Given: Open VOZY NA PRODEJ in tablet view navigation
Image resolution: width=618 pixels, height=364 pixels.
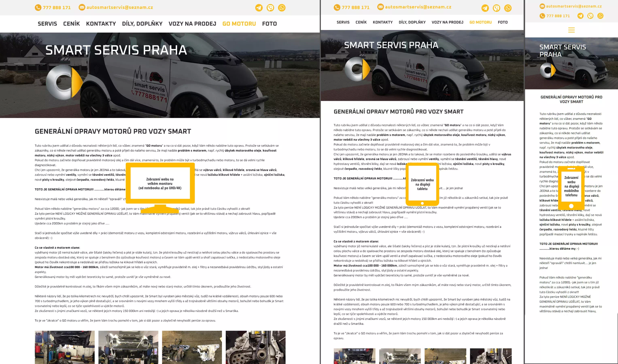Looking at the screenshot, I should 447,22.
